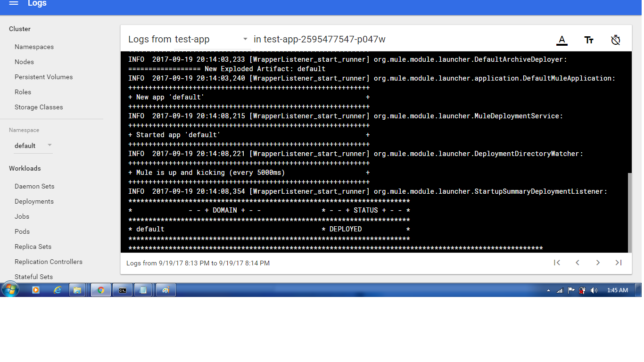
Task: Toggle log text color inversion icon
Action: pyautogui.click(x=561, y=40)
